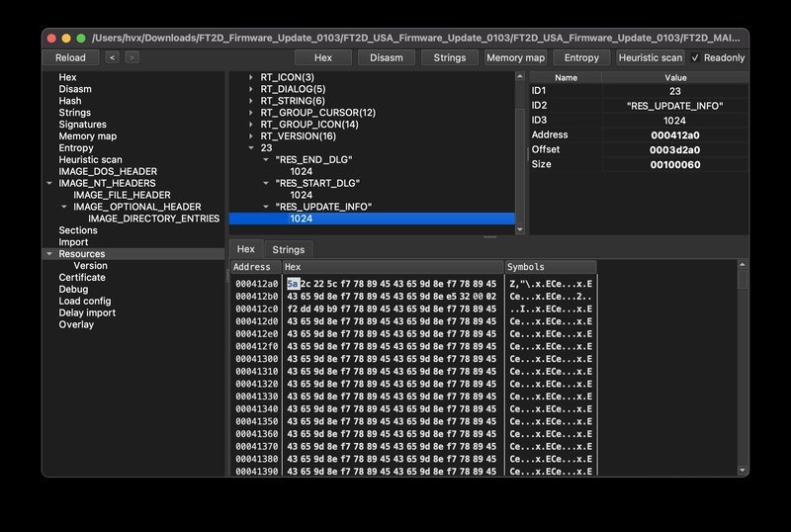Image resolution: width=791 pixels, height=532 pixels.
Task: Click the Memory map toolbar button
Action: tap(515, 57)
